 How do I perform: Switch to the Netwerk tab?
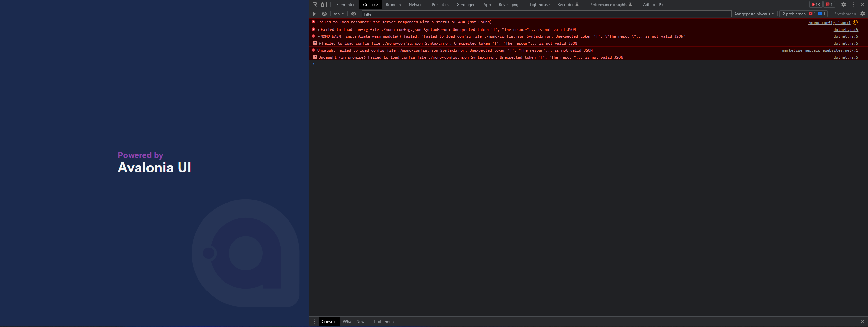tap(416, 4)
